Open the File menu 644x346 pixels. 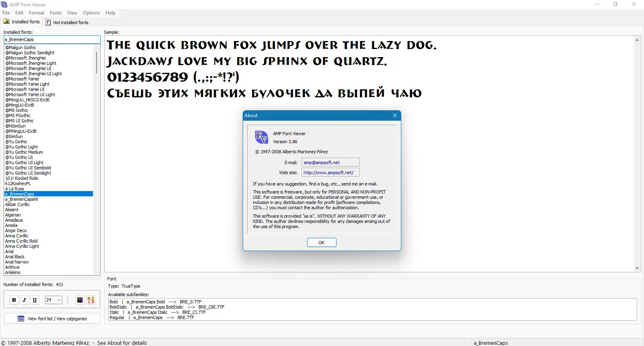click(x=6, y=13)
